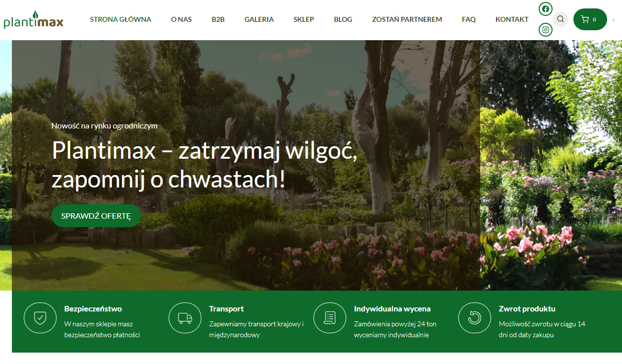Open the O nas menu item
Screen dimensions: 622x364
coord(182,19)
